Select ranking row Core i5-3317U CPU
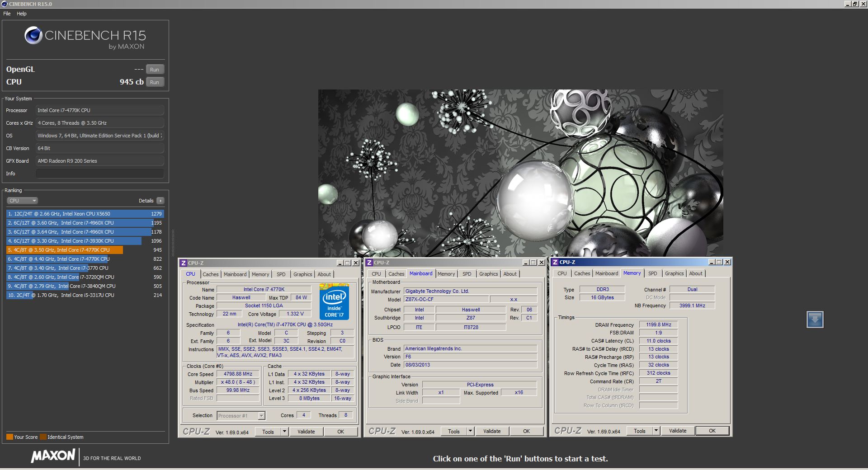868x470 pixels. 85,295
